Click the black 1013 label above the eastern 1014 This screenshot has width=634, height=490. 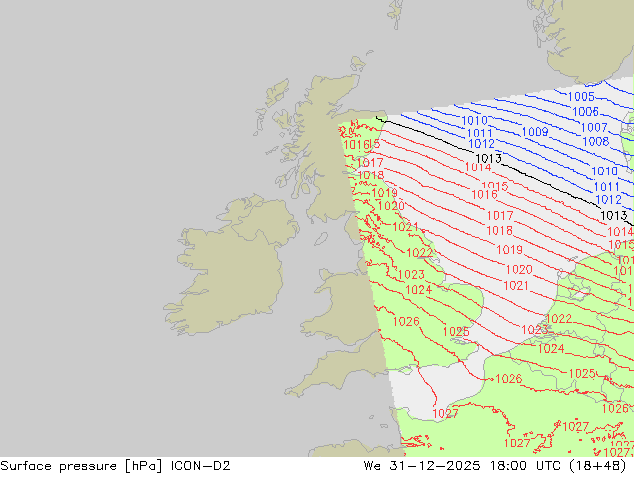point(614,215)
